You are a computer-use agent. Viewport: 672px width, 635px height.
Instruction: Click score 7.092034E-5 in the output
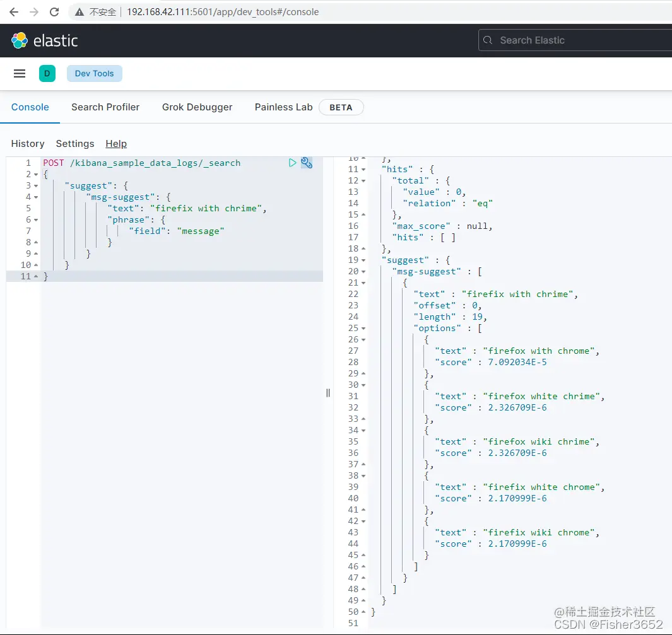(517, 362)
